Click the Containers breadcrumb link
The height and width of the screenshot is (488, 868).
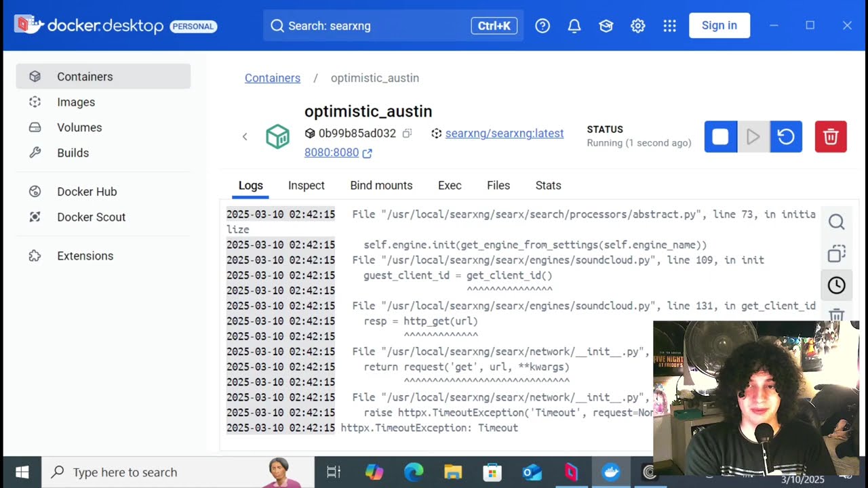273,78
